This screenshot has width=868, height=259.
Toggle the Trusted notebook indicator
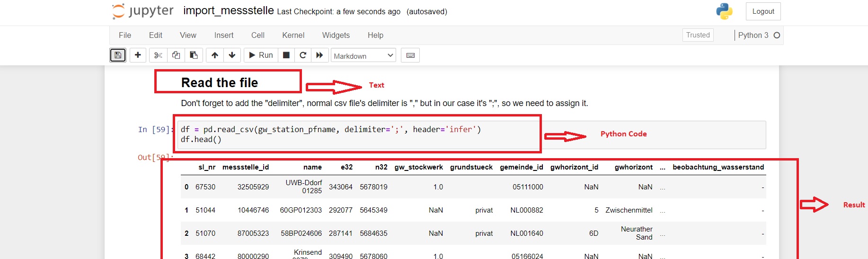click(x=698, y=35)
